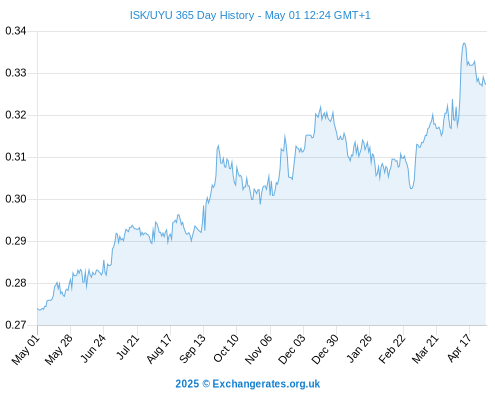Click the Exchangerates.org.uk copyright link
This screenshot has height=400, width=495.
click(248, 384)
